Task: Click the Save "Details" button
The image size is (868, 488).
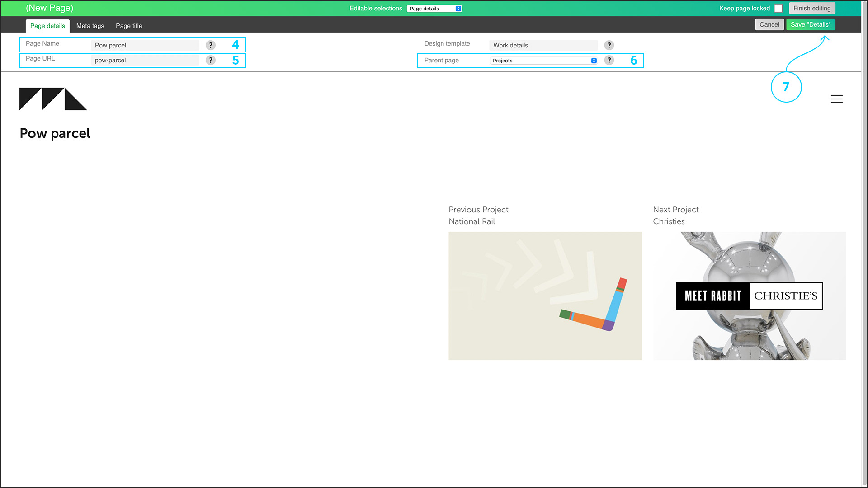Action: tap(810, 24)
